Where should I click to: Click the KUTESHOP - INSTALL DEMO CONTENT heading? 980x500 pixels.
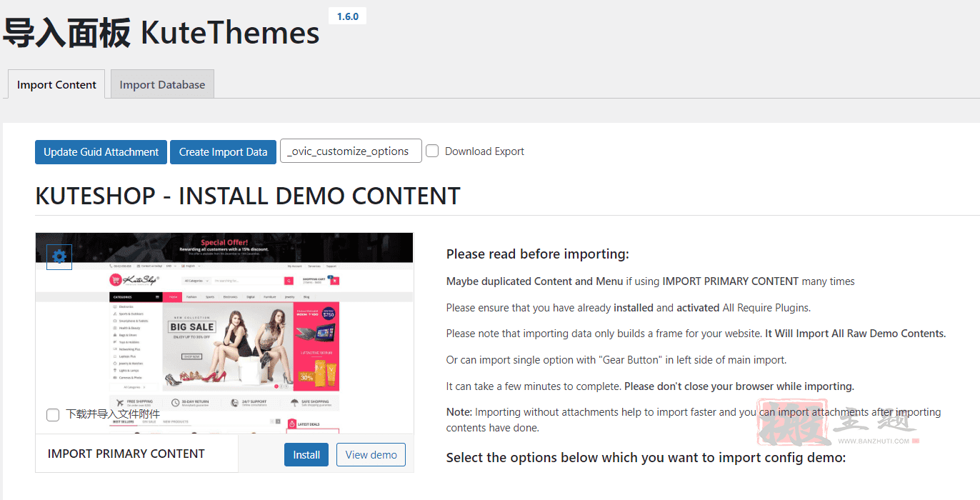[x=248, y=196]
